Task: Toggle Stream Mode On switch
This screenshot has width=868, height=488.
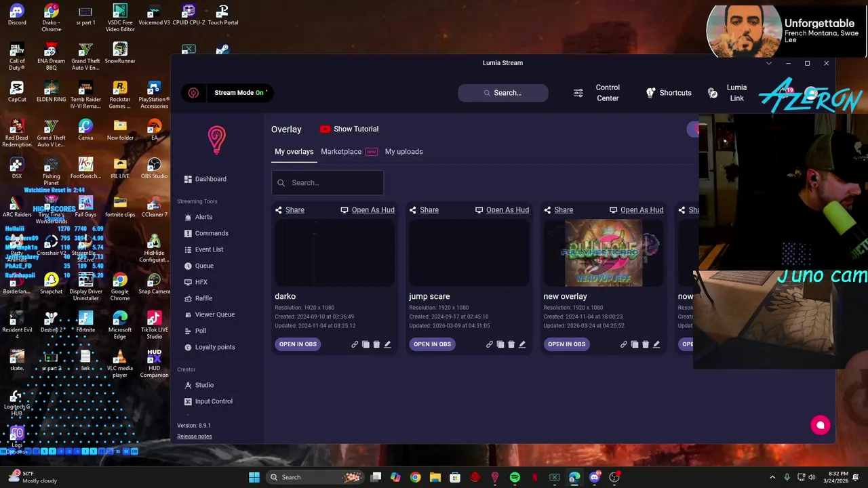Action: coord(241,93)
